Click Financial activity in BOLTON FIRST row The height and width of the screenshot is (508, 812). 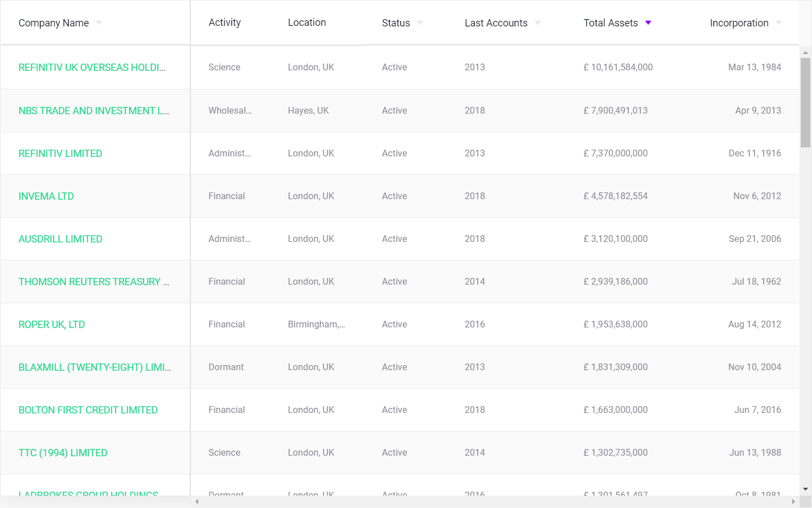coord(226,410)
